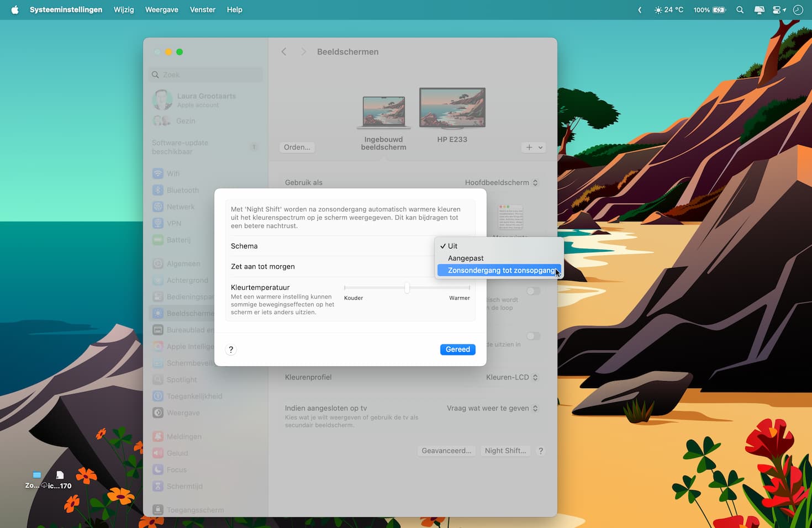Click the question mark help button beside Gereed
The height and width of the screenshot is (528, 812).
(231, 350)
